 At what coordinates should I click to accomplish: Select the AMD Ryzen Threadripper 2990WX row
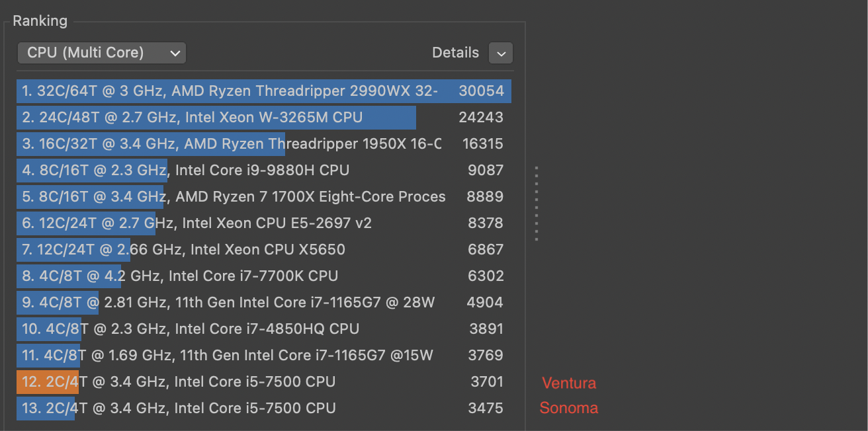264,91
